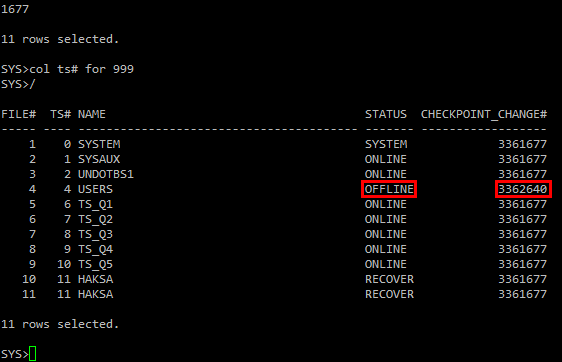Click HAKSA name in file 11 row
Image resolution: width=562 pixels, height=362 pixels.
click(x=95, y=294)
